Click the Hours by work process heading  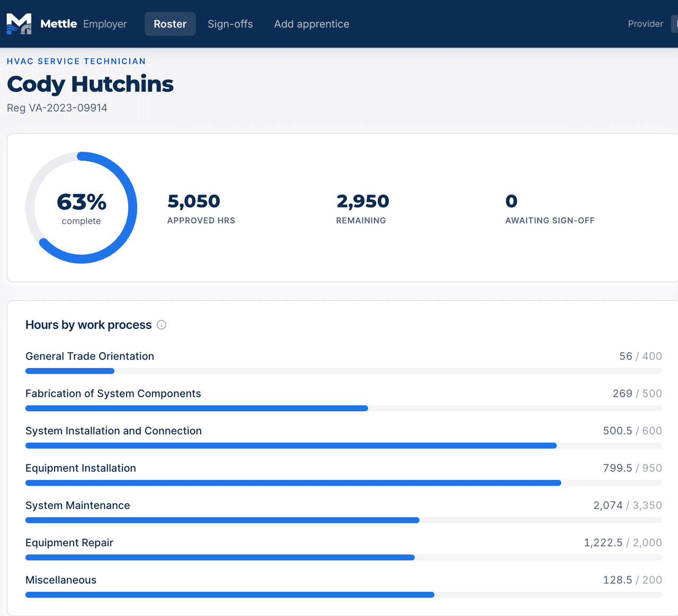click(x=88, y=325)
